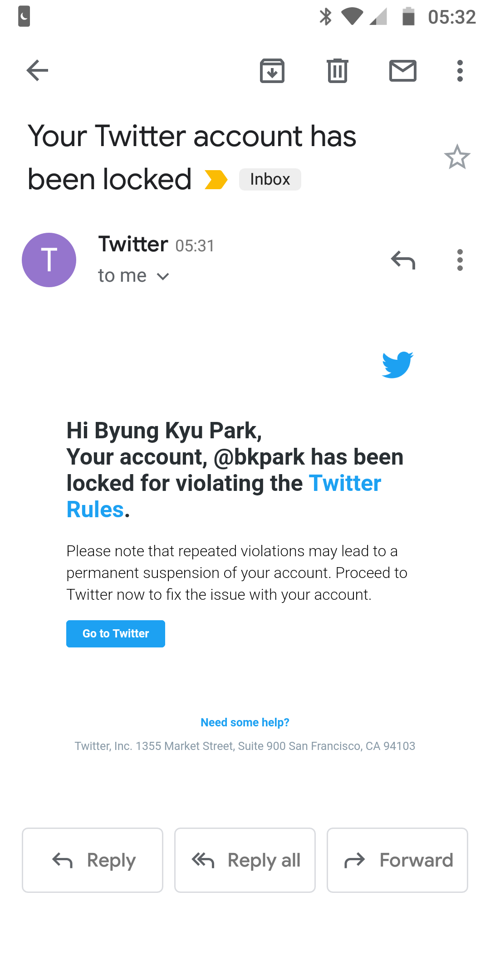This screenshot has height=980, width=490.
Task: Expand recipient details next to 'to me'
Action: [x=163, y=276]
